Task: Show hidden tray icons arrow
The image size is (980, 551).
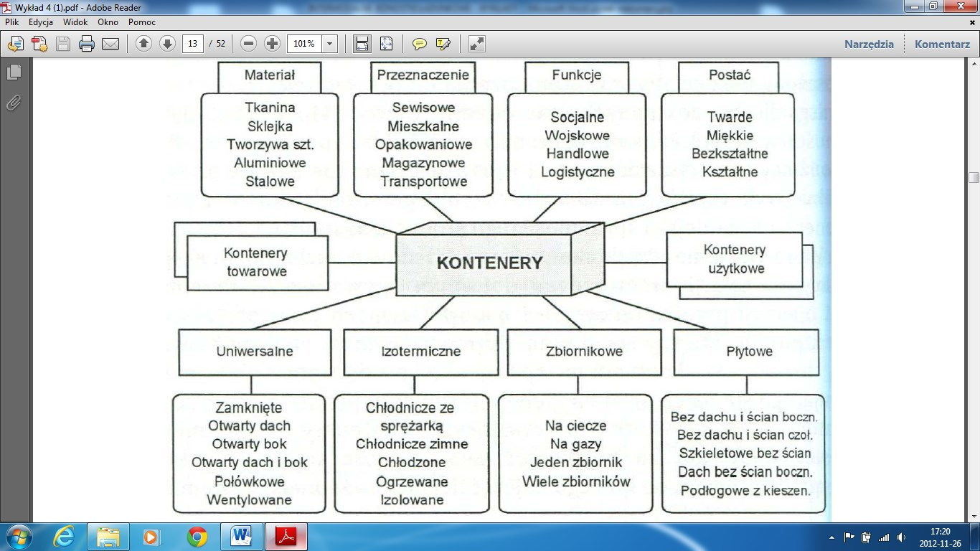Action: [831, 537]
